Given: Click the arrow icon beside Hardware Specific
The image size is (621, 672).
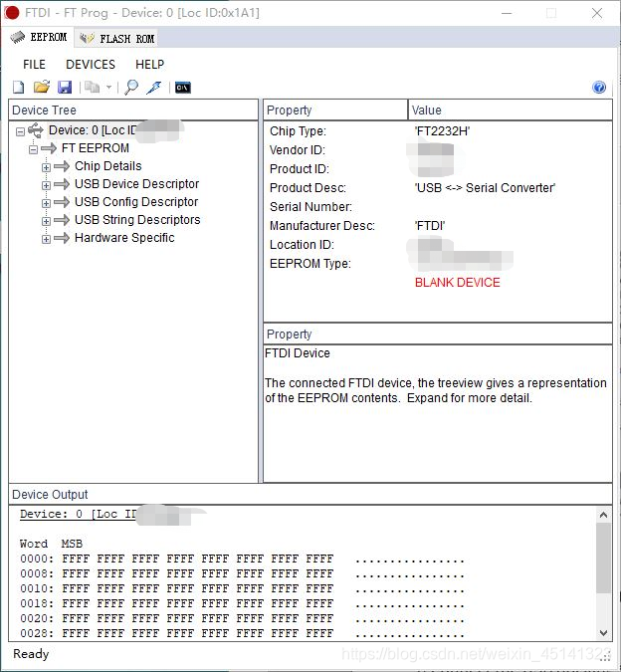Looking at the screenshot, I should [x=62, y=238].
